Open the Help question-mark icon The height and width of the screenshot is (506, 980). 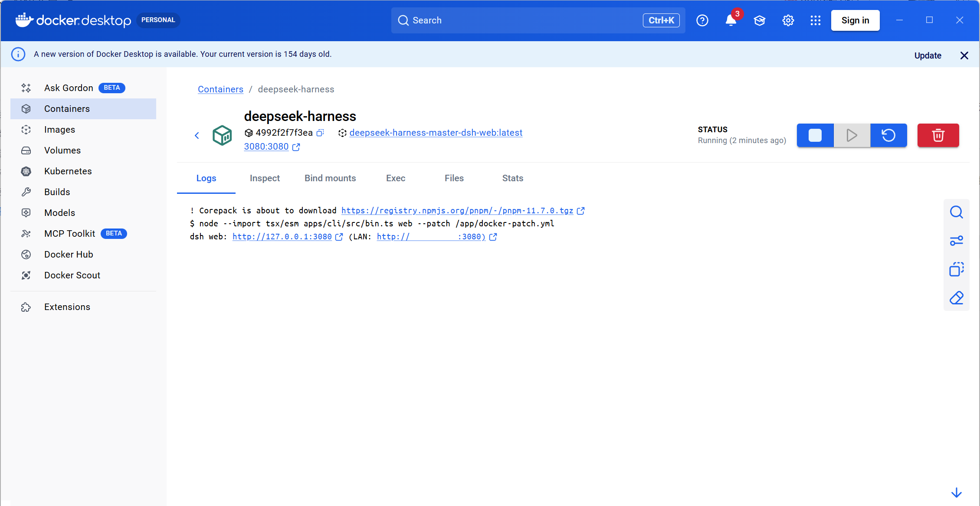(702, 20)
